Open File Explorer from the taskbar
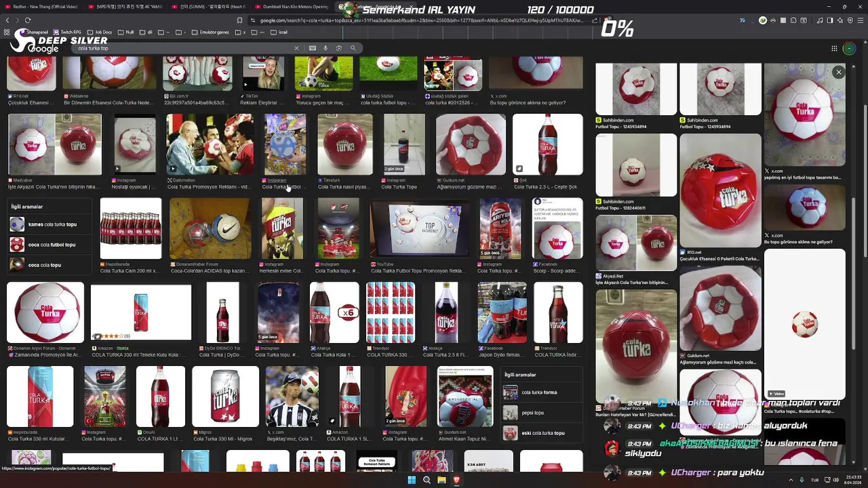The image size is (868, 488). click(441, 480)
